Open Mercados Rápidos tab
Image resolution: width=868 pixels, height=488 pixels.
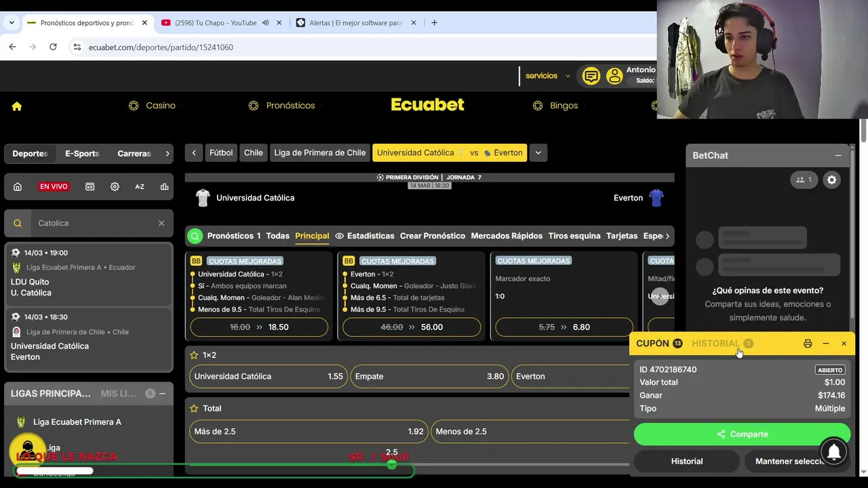point(507,236)
